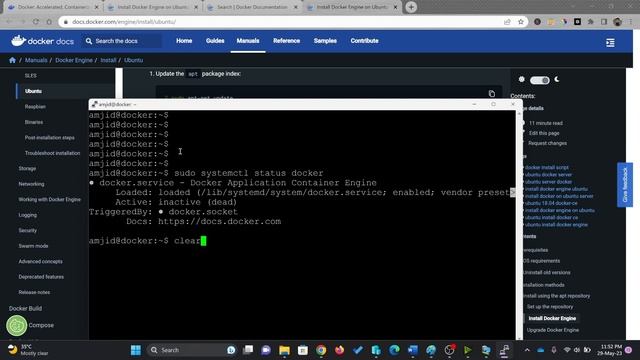
Task: Open Firefox from the taskbar
Action: tap(339, 350)
